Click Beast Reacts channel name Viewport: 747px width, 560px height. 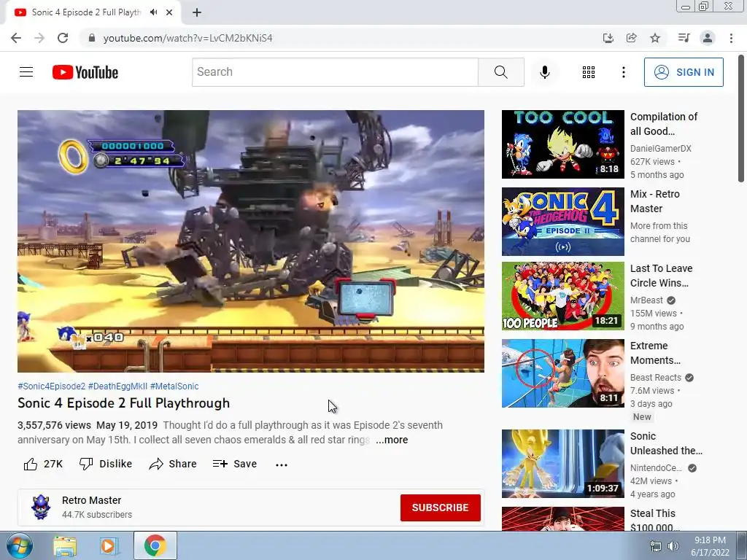pos(656,378)
